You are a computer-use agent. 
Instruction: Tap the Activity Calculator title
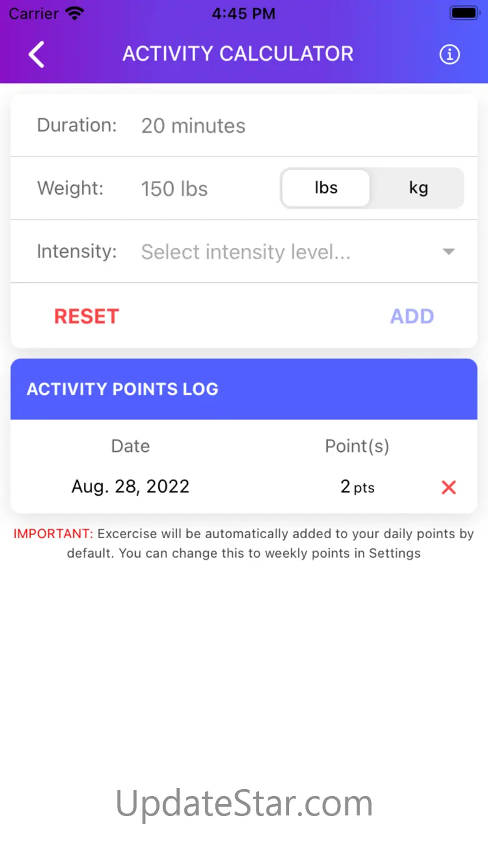[238, 54]
